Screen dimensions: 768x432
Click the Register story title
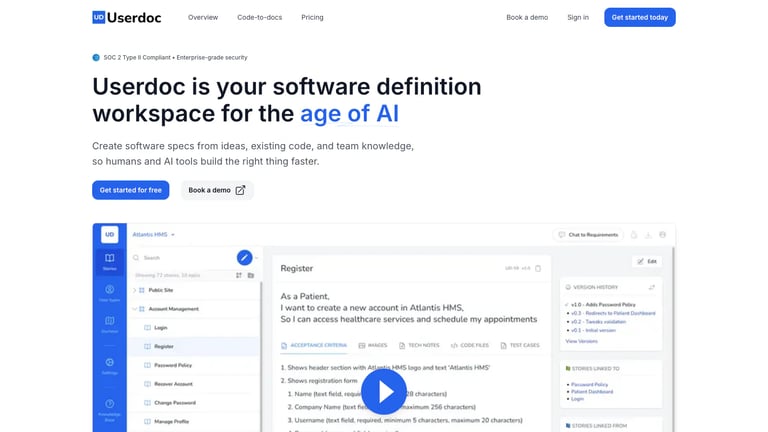[x=296, y=268]
